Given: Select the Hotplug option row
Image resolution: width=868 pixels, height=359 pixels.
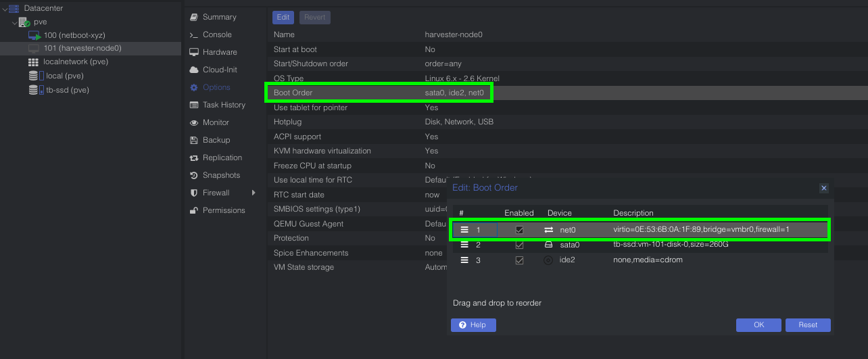Looking at the screenshot, I should click(x=568, y=122).
